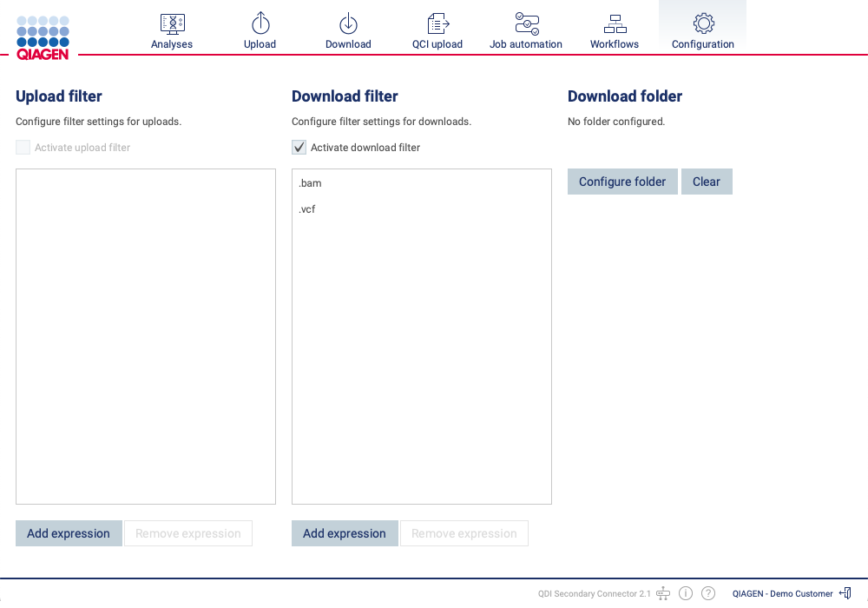
Task: Open the QCI upload section
Action: 437,31
